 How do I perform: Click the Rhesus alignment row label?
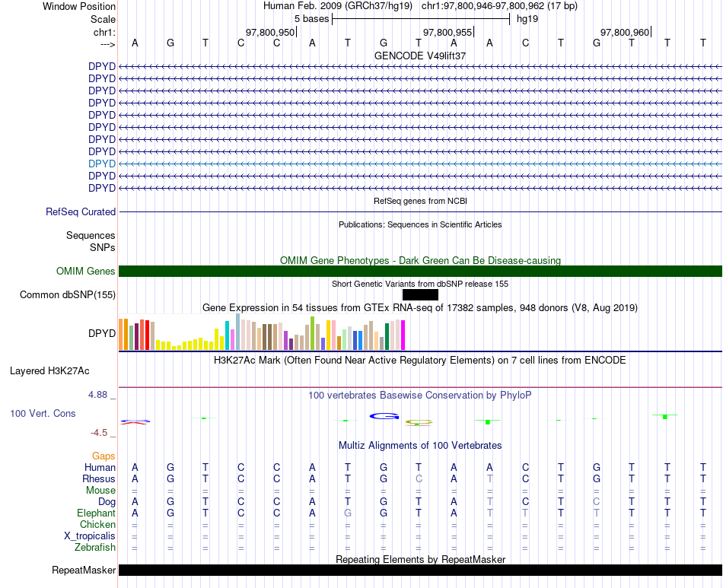tap(99, 478)
